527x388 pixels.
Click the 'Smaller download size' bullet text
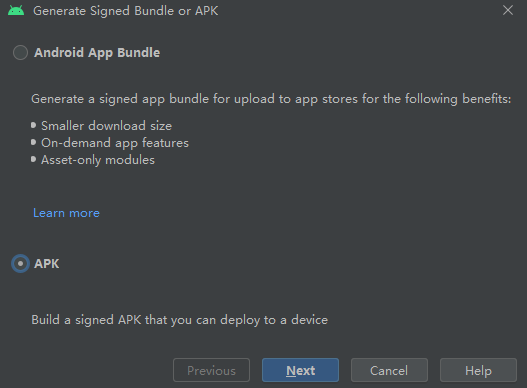click(x=107, y=126)
